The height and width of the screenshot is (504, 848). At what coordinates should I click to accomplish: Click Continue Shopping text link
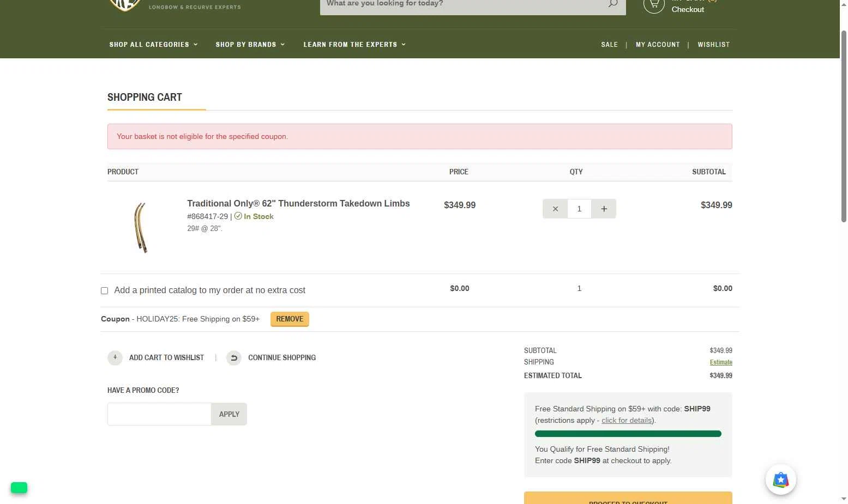[282, 357]
